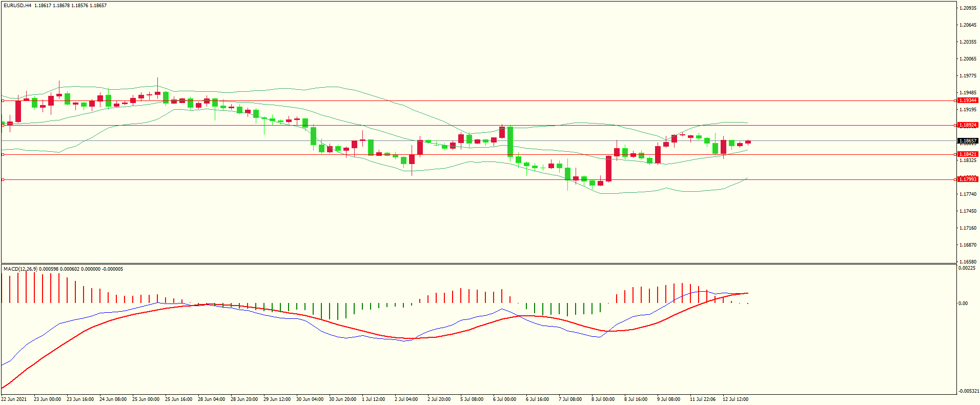Click the 1.20065 price scale value
The height and width of the screenshot is (405, 980).
[968, 59]
